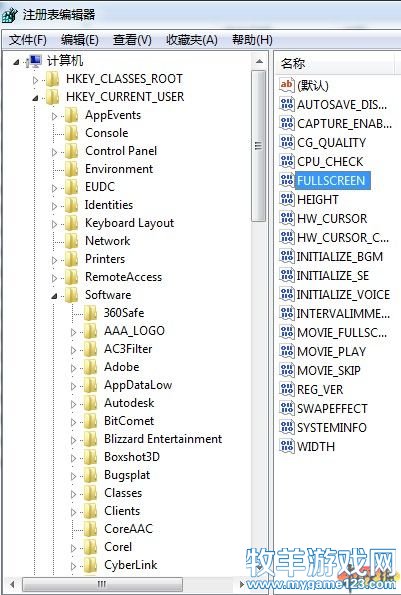The width and height of the screenshot is (401, 595).
Task: Click the binary icon next to WIDTH
Action: tap(287, 446)
